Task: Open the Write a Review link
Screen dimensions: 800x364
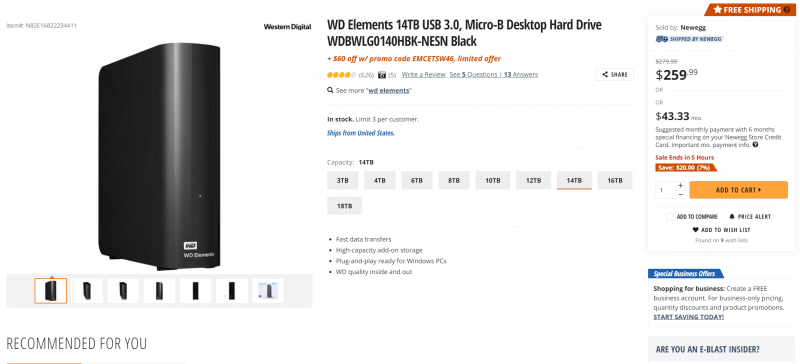Action: [x=423, y=75]
